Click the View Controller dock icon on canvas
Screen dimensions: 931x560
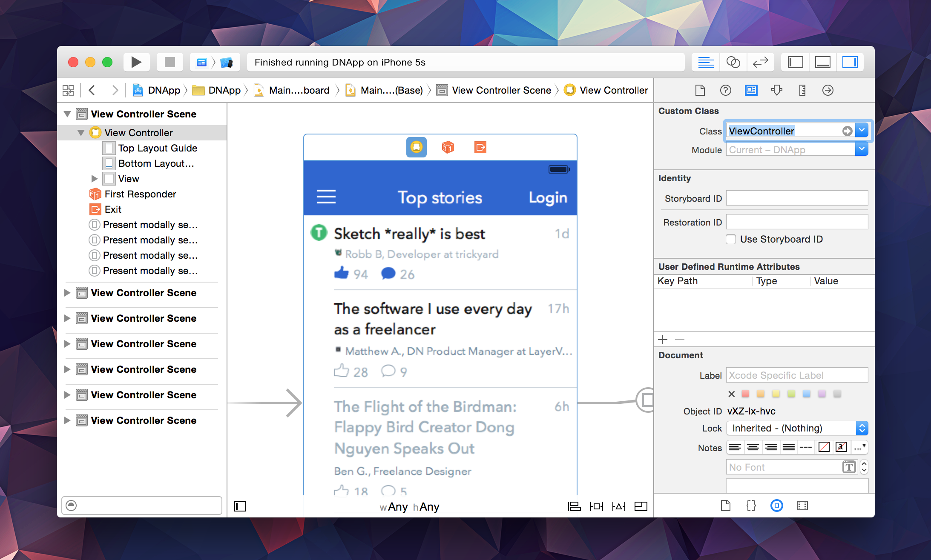coord(416,147)
